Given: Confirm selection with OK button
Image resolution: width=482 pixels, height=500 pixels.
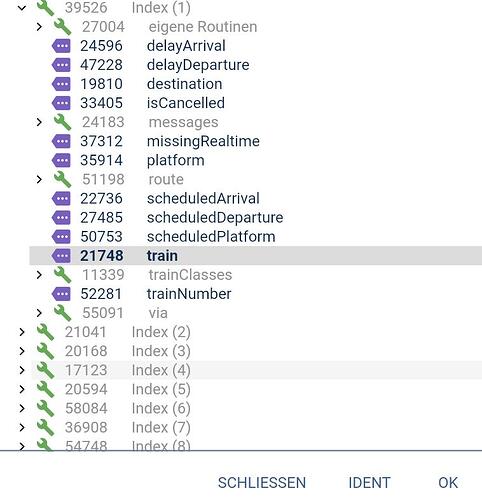Looking at the screenshot, I should pyautogui.click(x=448, y=483).
